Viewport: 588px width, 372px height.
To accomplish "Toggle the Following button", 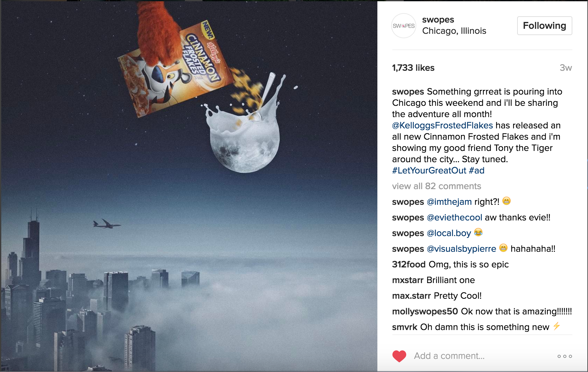I will [x=544, y=26].
